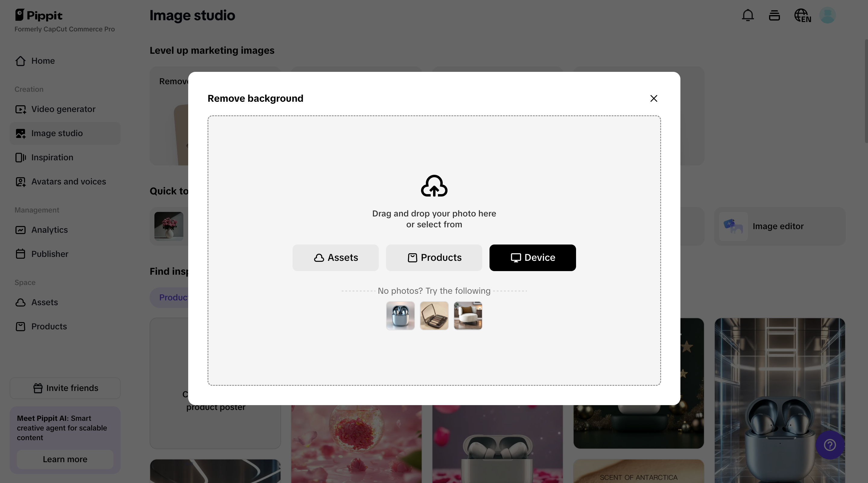868x483 pixels.
Task: Click the cloud upload icon
Action: [434, 186]
